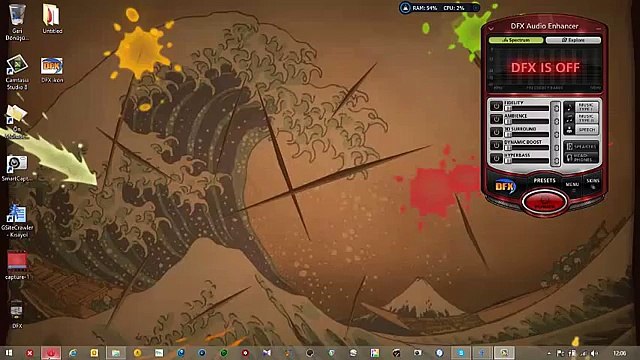Open the Recycle Bin desktop icon
The image size is (640, 360).
pos(17,22)
